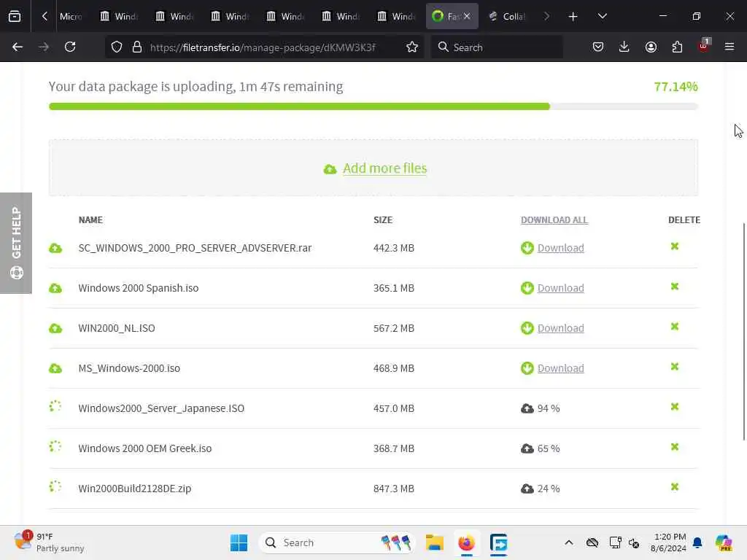Image resolution: width=747 pixels, height=560 pixels.
Task: Open the Copilot icon in the taskbar
Action: pos(724,542)
